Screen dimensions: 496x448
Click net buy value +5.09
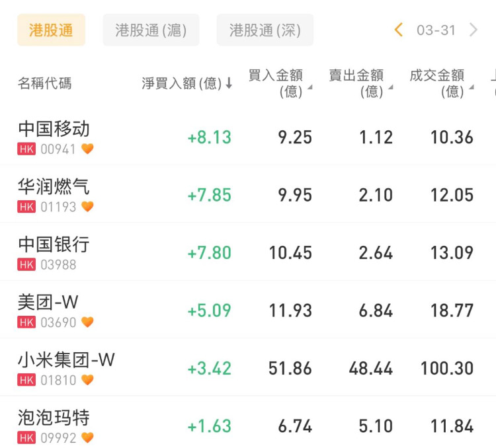(210, 311)
